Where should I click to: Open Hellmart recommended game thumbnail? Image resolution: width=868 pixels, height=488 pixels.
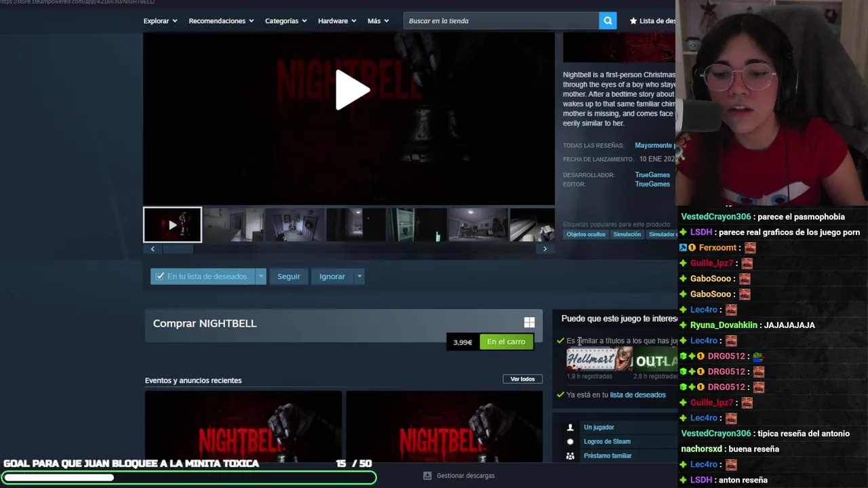pyautogui.click(x=599, y=360)
